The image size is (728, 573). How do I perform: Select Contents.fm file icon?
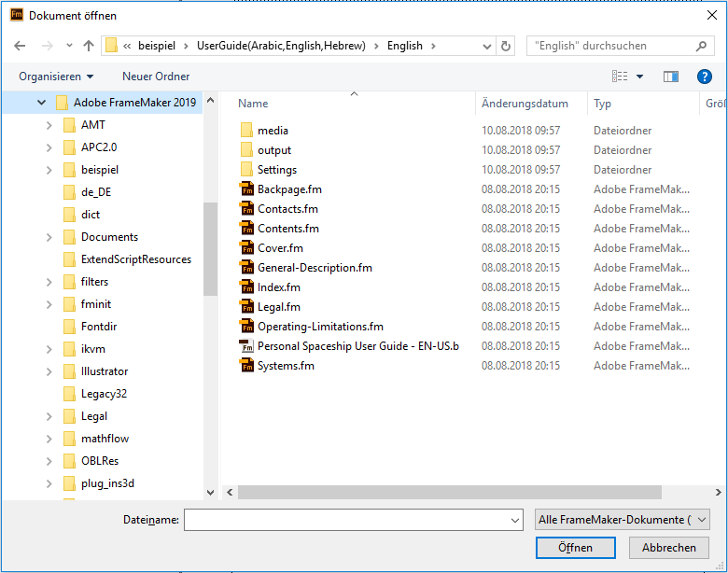(246, 229)
